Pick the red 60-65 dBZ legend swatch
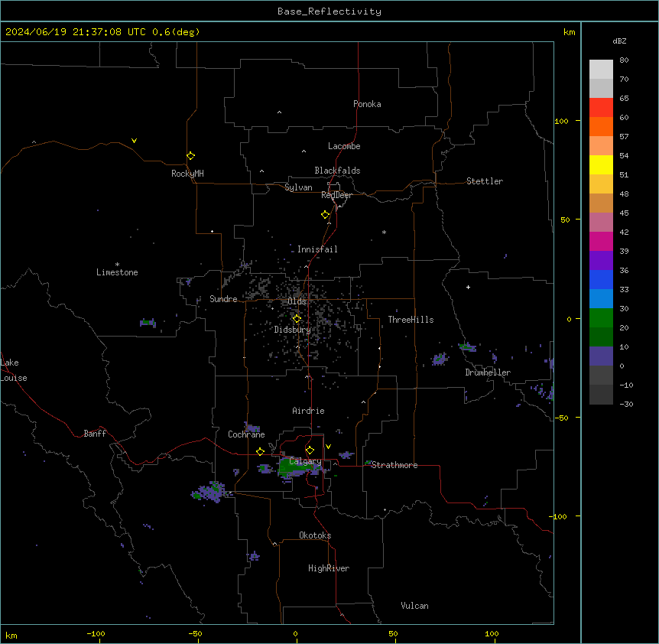 point(601,108)
